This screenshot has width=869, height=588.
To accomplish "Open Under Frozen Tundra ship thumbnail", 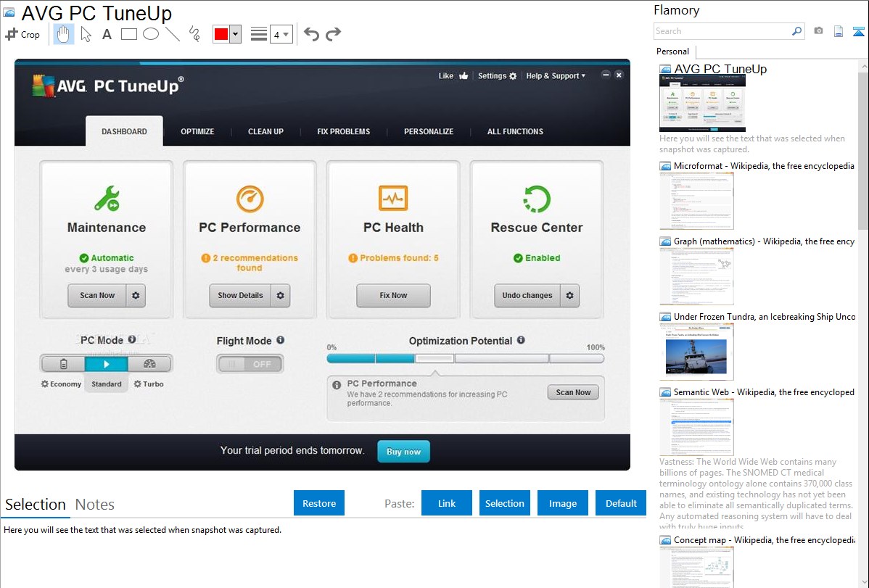I will pos(696,352).
